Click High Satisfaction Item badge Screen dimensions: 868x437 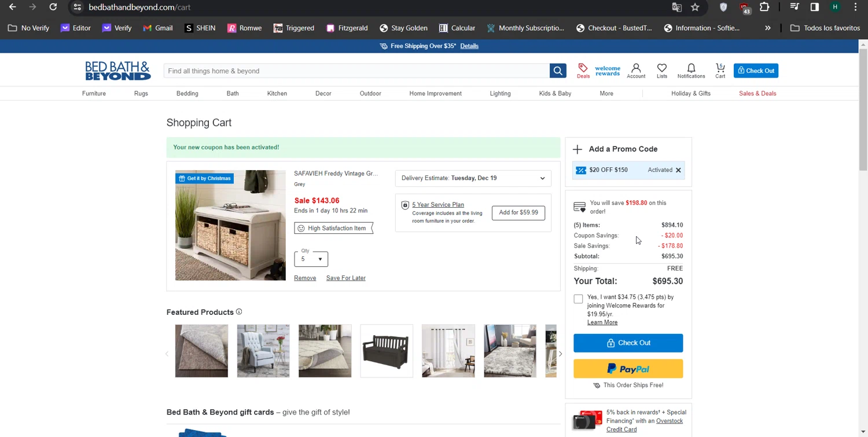pos(333,228)
